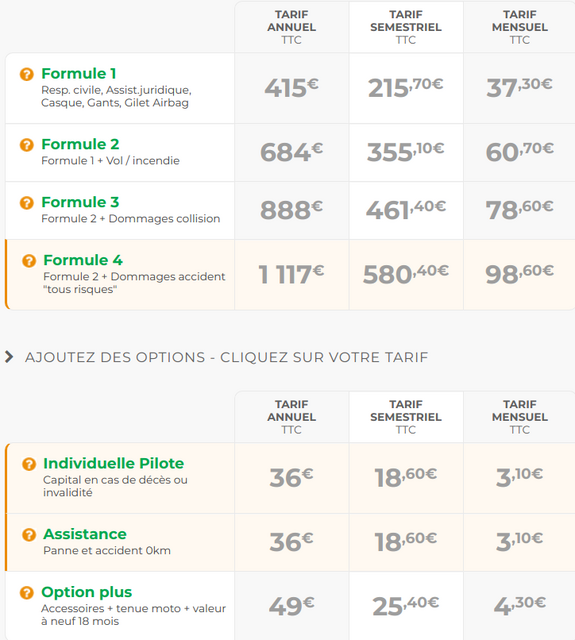Toggle Assistance option annual price 36€
The image size is (575, 640).
coord(291,542)
